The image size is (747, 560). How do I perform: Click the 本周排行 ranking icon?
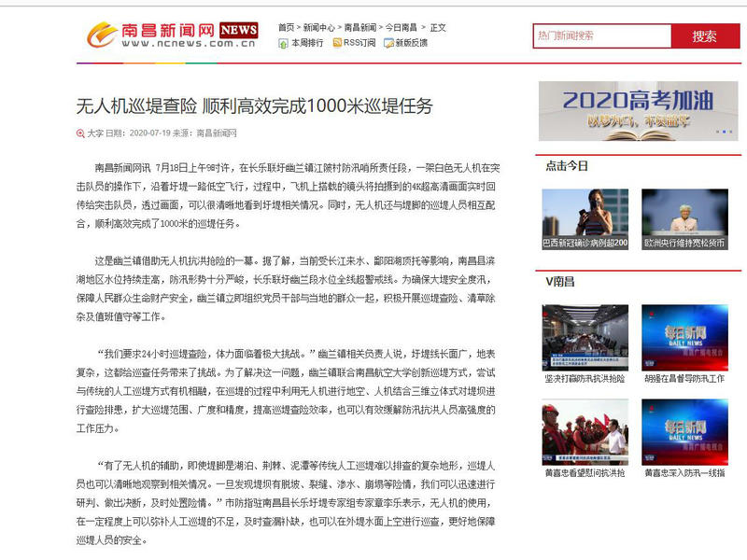(283, 43)
